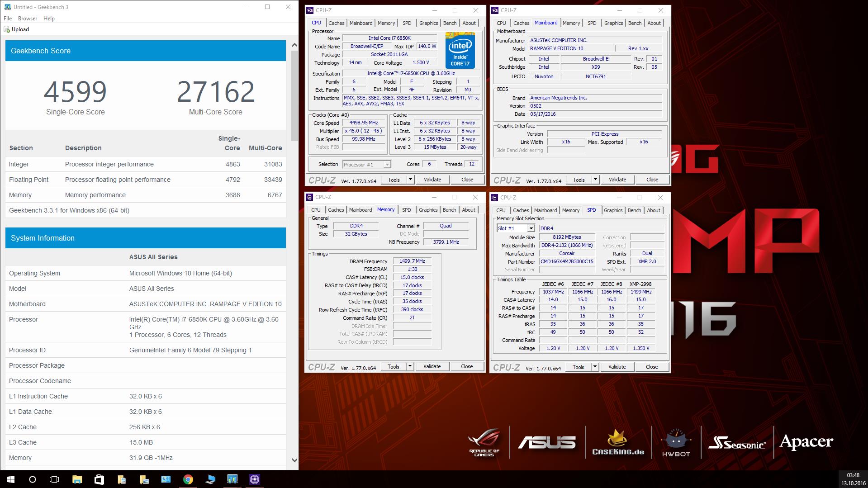Open the computer/network taskbar icon
The width and height of the screenshot is (868, 488).
point(210,479)
